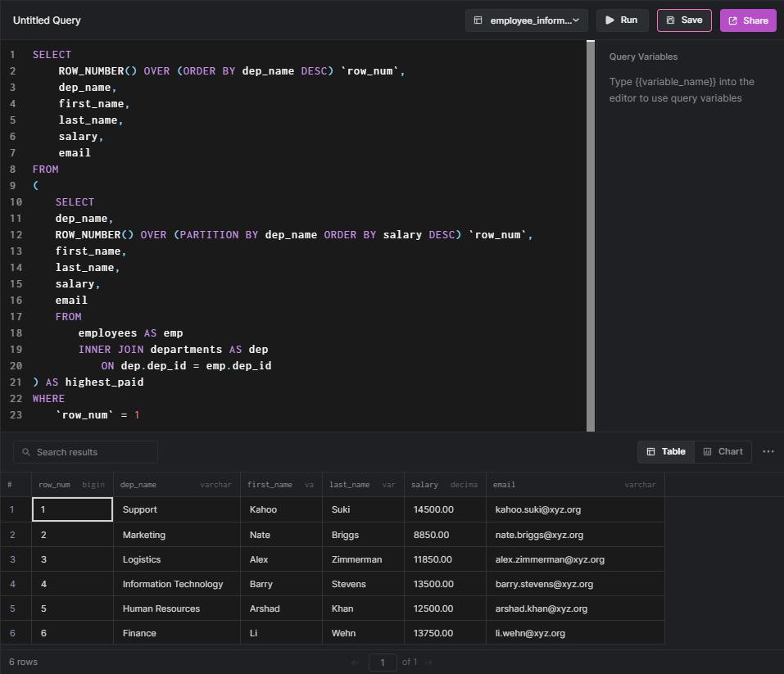Click alex.zimmerman@xyz.org email cell
Viewport: 784px width, 674px height.
click(575, 559)
